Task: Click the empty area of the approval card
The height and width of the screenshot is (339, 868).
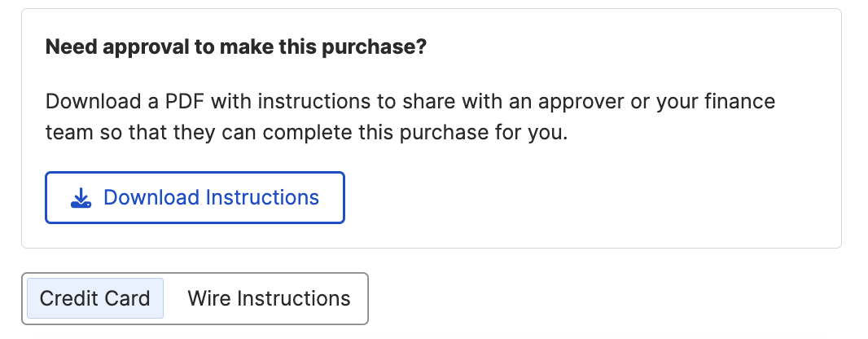Action: pyautogui.click(x=609, y=200)
